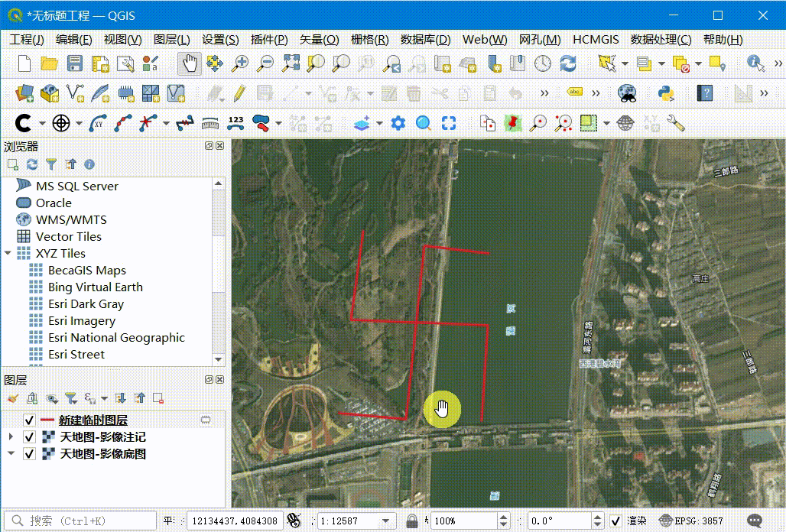Open the 数据处理(C) menu
Screen dimensions: 786x532
click(661, 40)
